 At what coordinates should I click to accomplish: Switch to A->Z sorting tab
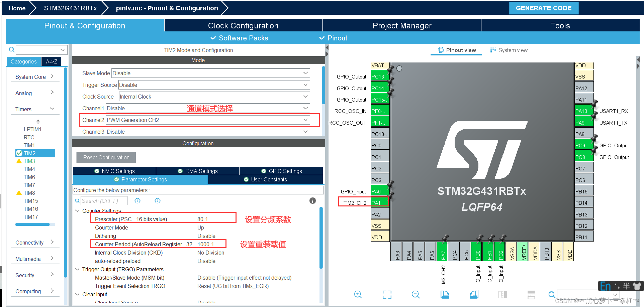coord(52,61)
